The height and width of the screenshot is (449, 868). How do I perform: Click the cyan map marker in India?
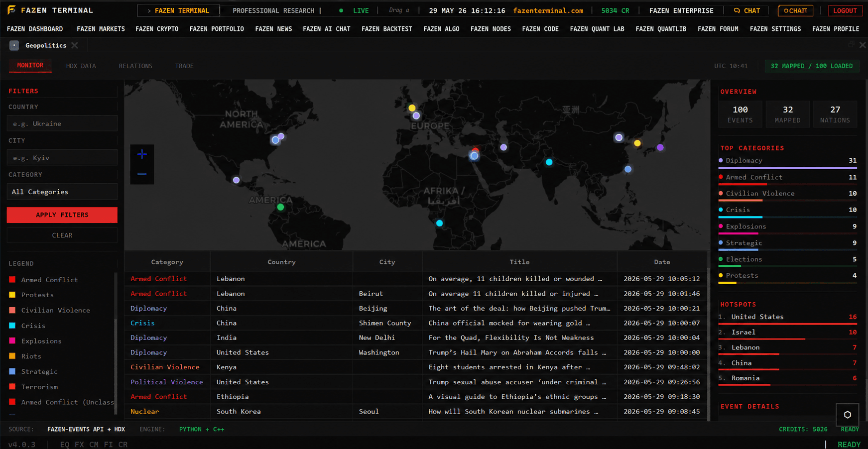pos(549,162)
